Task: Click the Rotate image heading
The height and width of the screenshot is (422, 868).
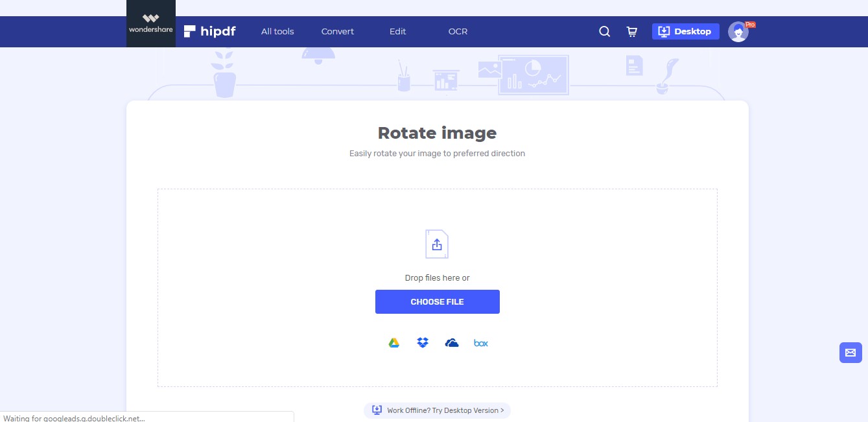Action: (x=438, y=133)
